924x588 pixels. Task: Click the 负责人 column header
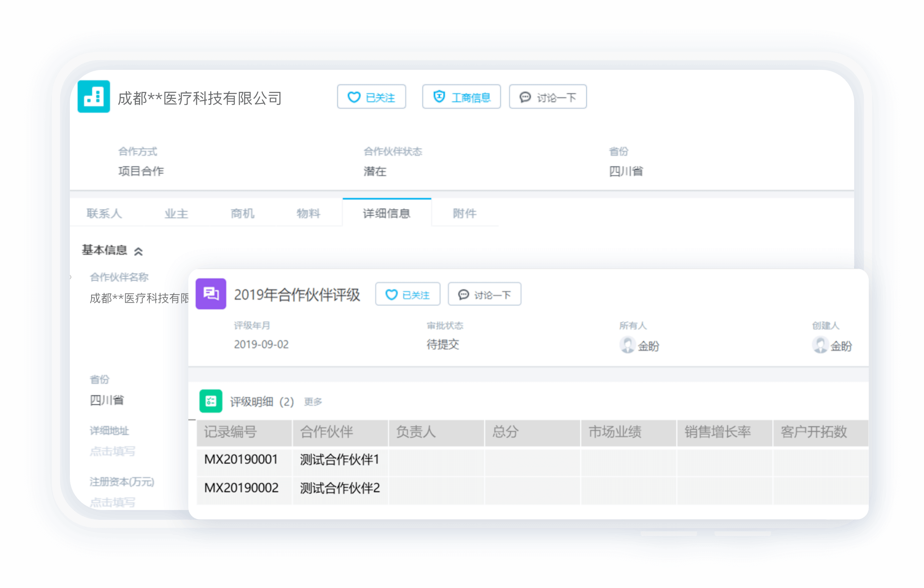pyautogui.click(x=436, y=433)
